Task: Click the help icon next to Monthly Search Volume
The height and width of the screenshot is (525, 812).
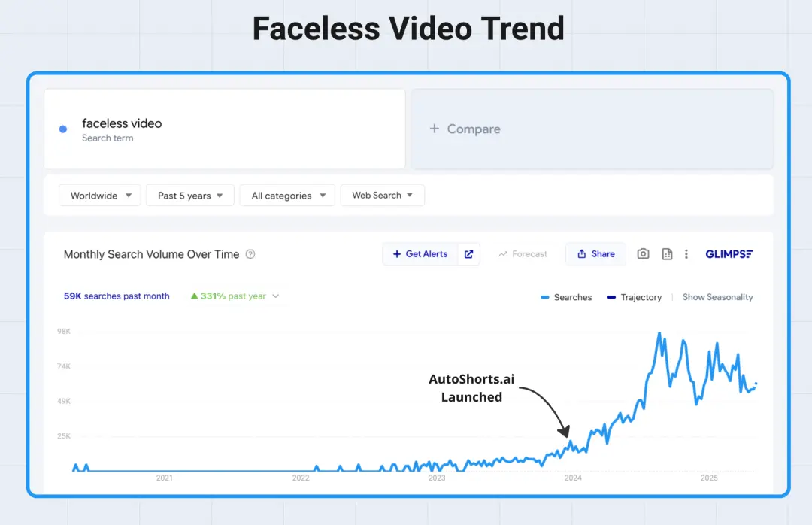Action: pyautogui.click(x=250, y=254)
